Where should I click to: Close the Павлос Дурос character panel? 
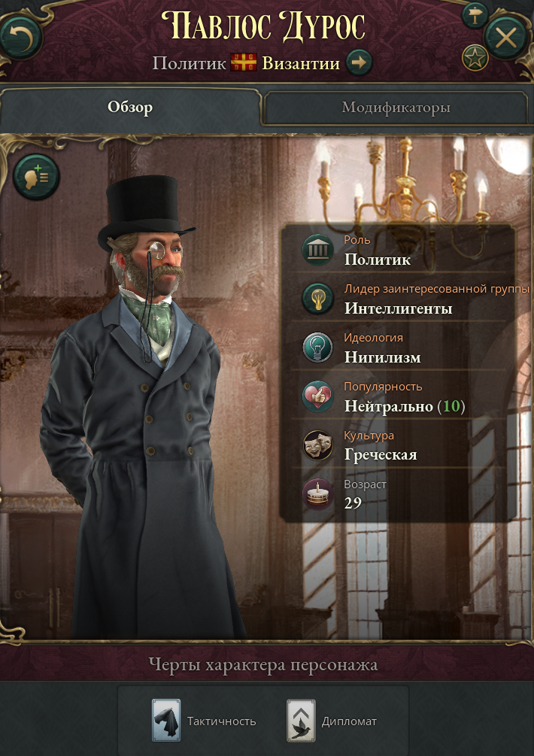tap(505, 37)
